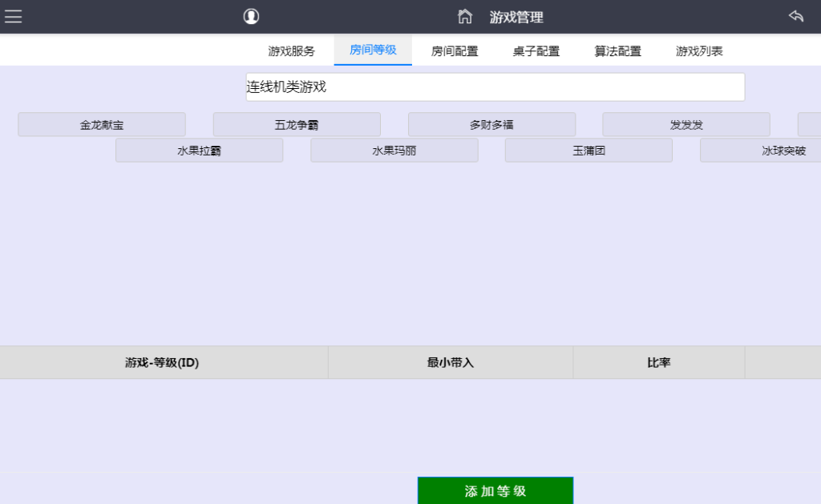Go home via the house icon
This screenshot has width=821, height=504.
tap(465, 16)
